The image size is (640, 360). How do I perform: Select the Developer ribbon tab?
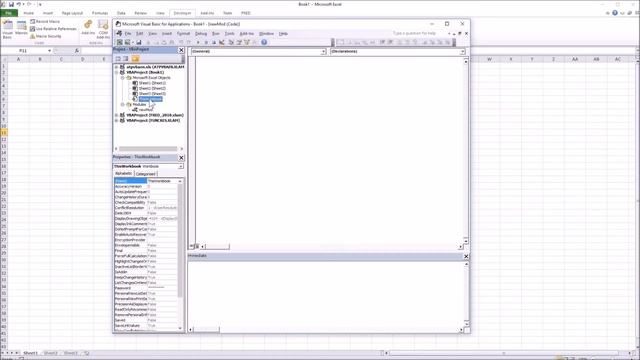(182, 13)
